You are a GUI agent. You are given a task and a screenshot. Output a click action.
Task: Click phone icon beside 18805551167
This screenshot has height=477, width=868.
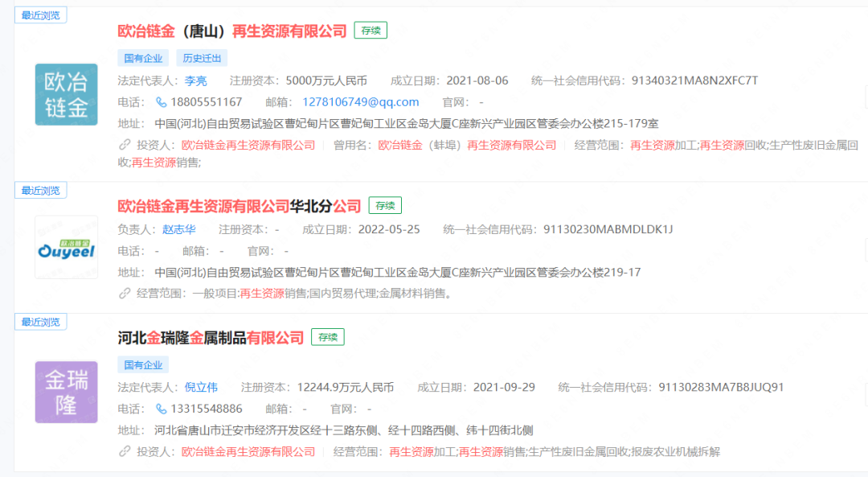[x=161, y=102]
